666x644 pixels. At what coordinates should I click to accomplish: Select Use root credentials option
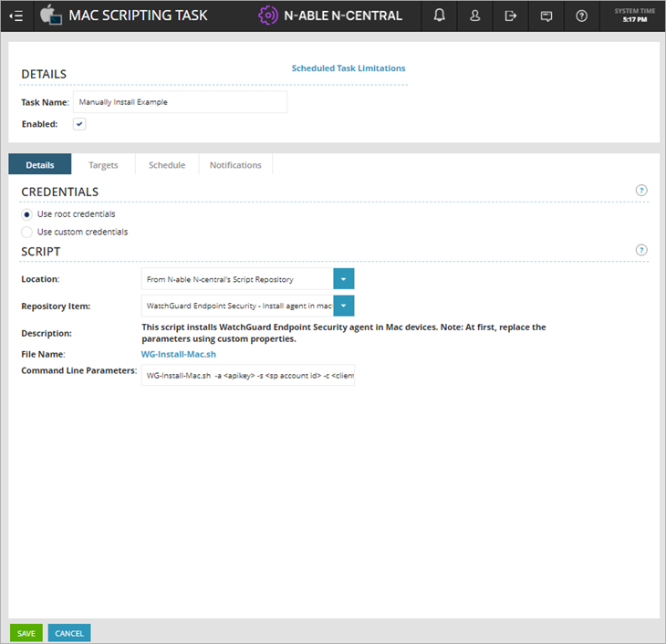pos(27,214)
